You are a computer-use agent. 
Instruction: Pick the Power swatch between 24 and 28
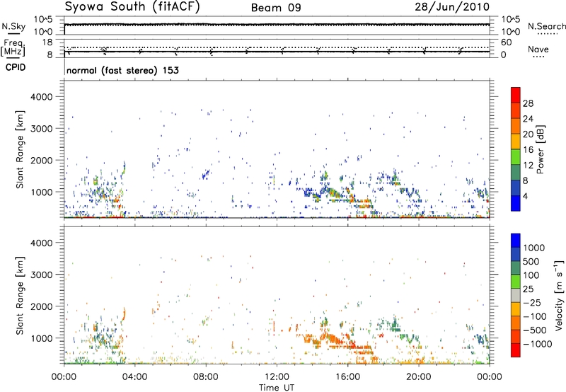click(x=516, y=110)
